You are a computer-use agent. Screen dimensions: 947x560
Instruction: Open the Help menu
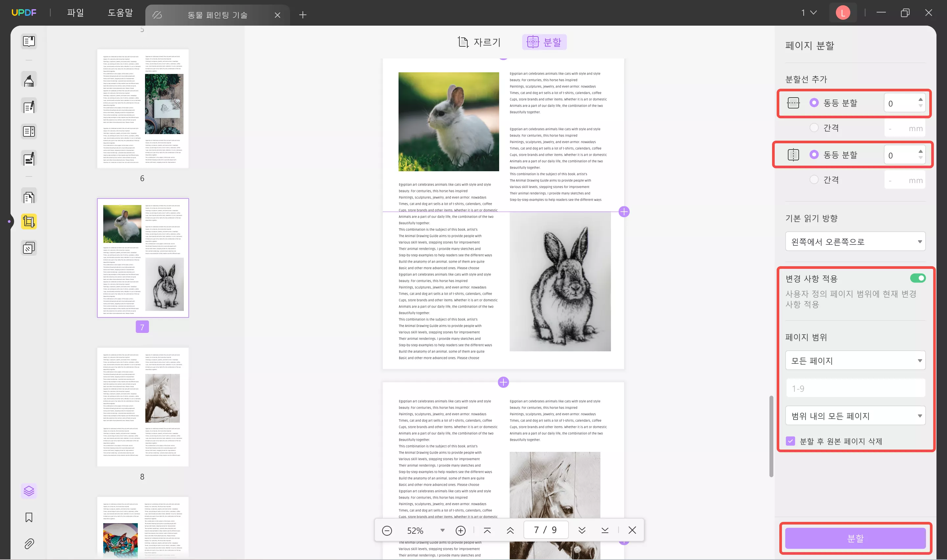point(120,13)
